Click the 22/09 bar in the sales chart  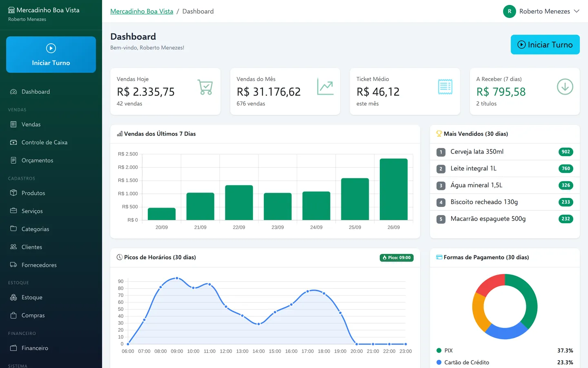[239, 202]
